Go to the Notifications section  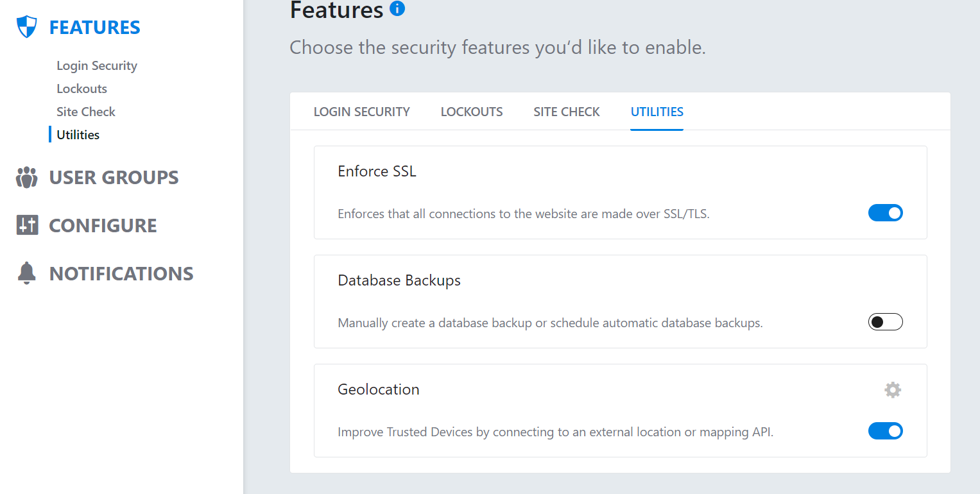121,273
